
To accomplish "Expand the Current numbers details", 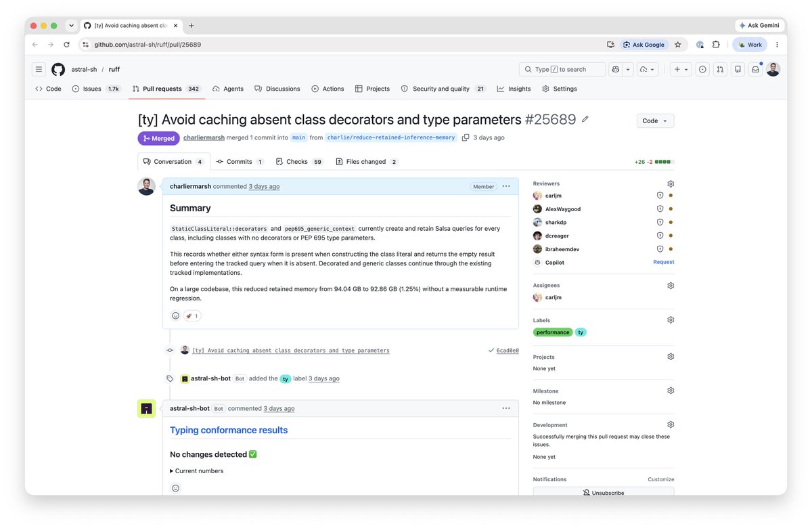I will coord(197,471).
